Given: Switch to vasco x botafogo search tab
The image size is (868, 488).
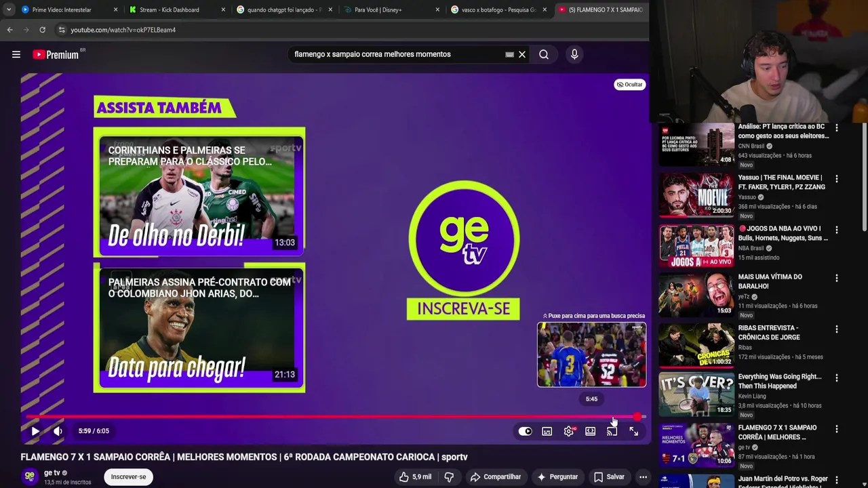Looking at the screenshot, I should (x=498, y=9).
